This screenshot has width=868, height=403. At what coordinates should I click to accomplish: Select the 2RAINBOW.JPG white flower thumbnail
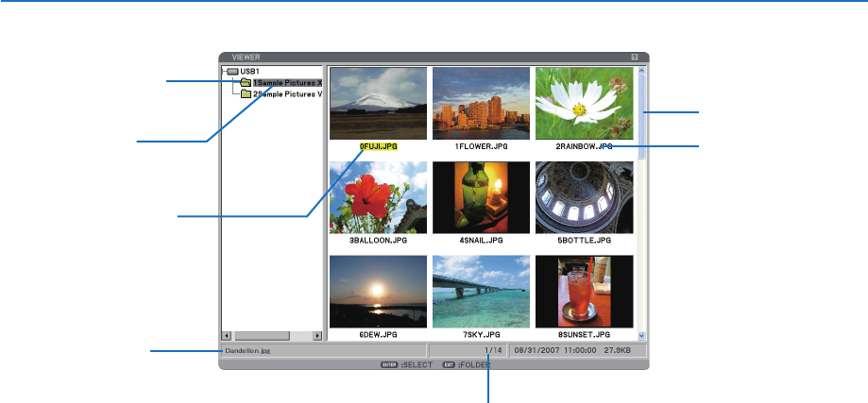pyautogui.click(x=583, y=103)
